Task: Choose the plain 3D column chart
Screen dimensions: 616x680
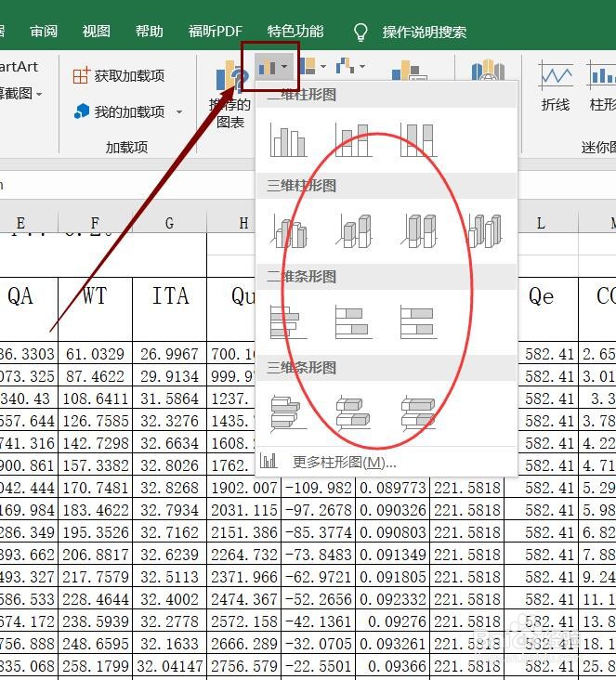Action: click(483, 231)
